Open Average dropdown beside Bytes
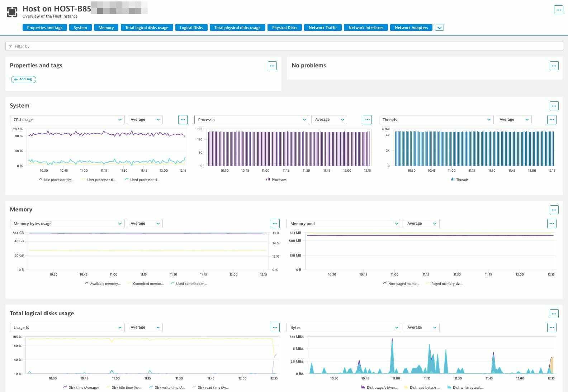This screenshot has width=568, height=392. [422, 328]
